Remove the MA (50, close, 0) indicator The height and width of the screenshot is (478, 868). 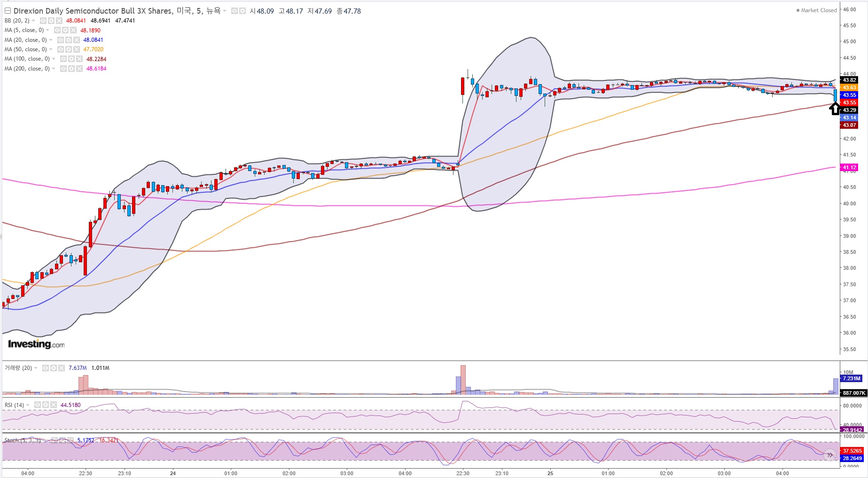point(77,49)
